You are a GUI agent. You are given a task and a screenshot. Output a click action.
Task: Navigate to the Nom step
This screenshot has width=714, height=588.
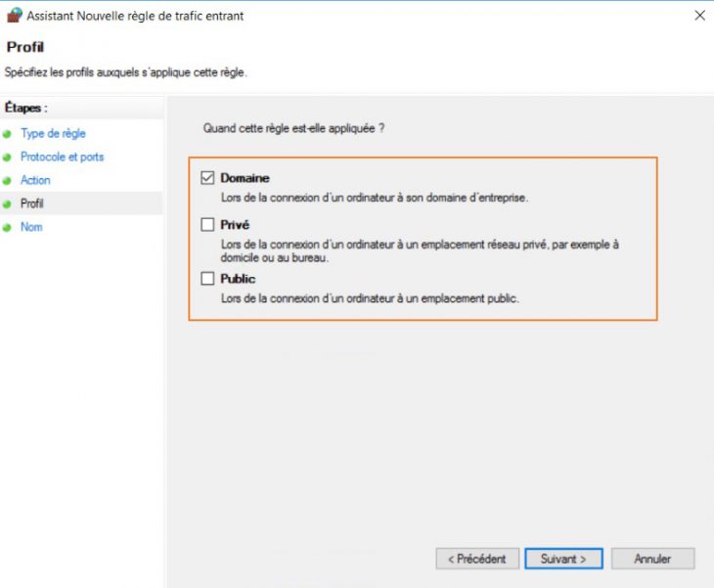[x=31, y=227]
